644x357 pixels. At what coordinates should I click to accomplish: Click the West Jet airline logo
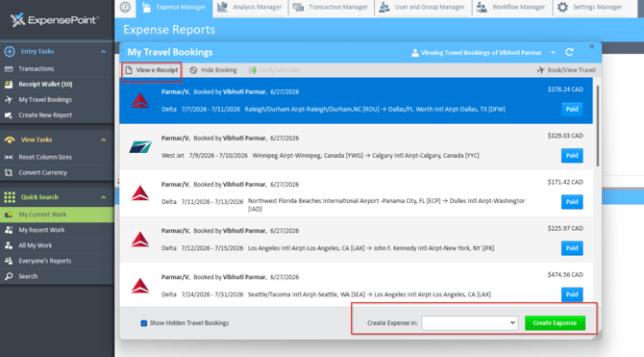click(140, 147)
